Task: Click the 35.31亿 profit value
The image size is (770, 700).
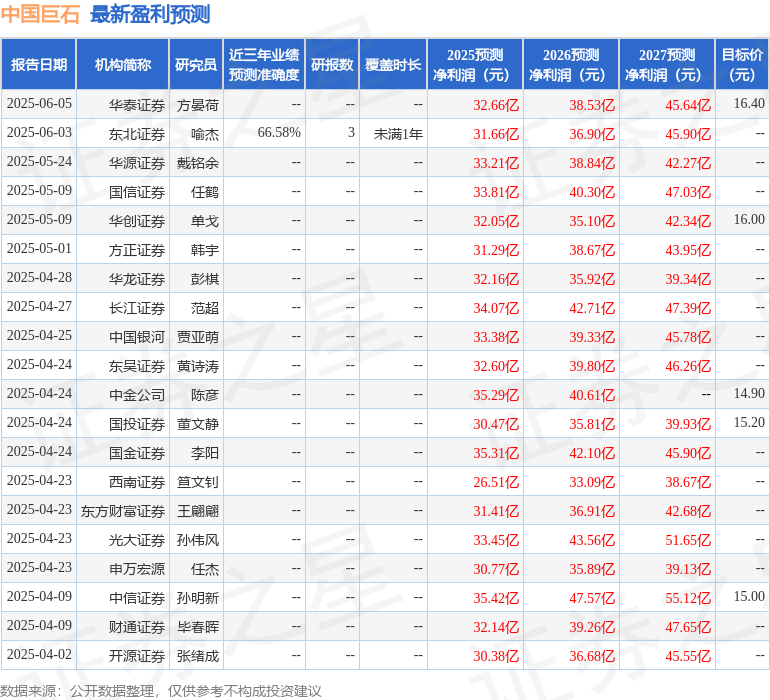Action: (496, 453)
